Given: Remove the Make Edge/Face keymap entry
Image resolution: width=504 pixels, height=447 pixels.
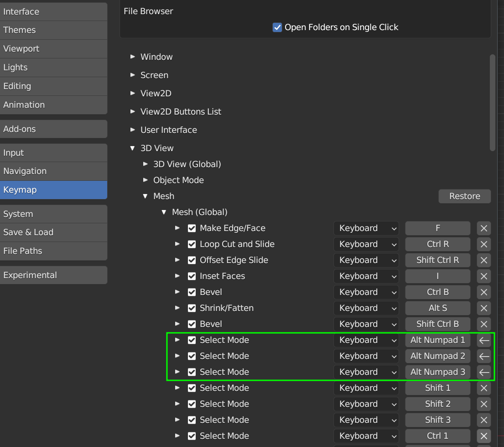Looking at the screenshot, I should click(x=484, y=228).
